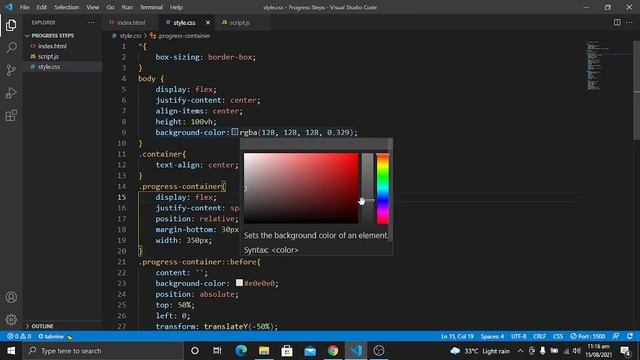Open Microsoft Store from the taskbar
Screen dimensions: 640x360
[x=287, y=351]
